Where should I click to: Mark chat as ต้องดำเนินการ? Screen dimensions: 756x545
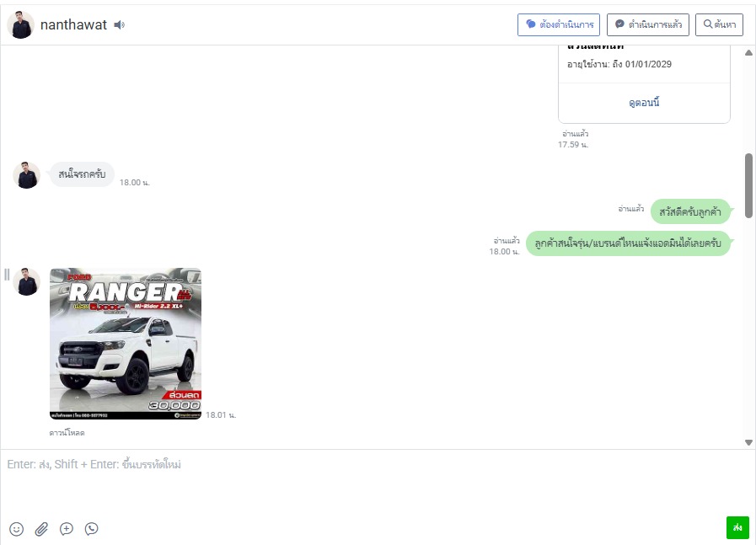558,24
